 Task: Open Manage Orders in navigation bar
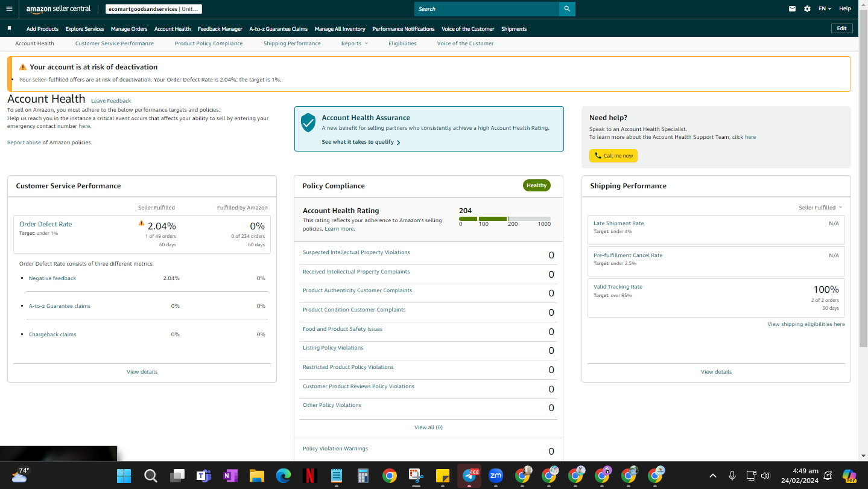129,29
